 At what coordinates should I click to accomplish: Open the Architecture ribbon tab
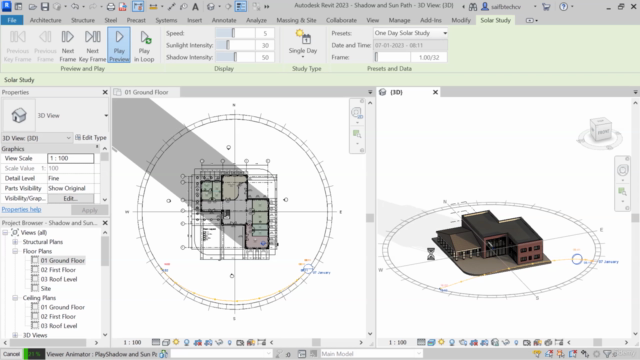(x=45, y=20)
